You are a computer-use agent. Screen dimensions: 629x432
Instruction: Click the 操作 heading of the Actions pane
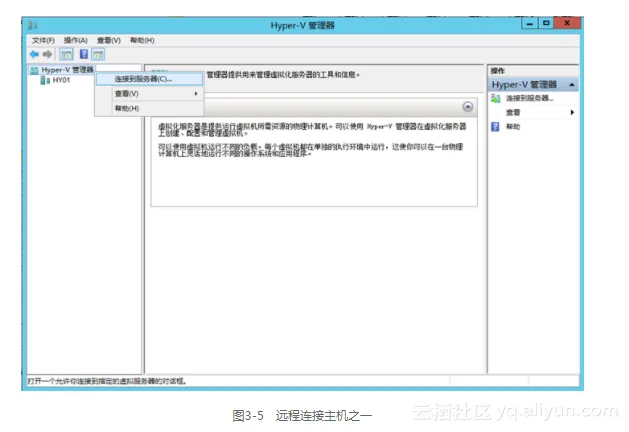(x=497, y=71)
